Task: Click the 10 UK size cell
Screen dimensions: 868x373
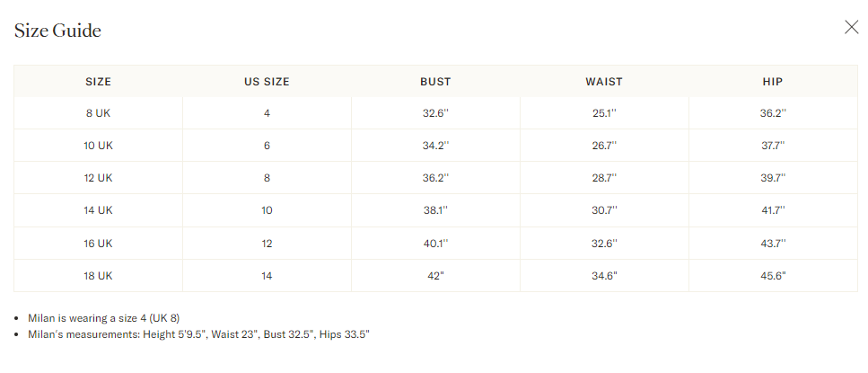Action: coord(98,146)
